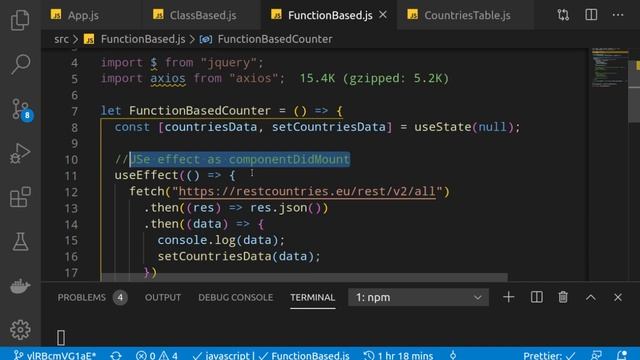640x360 pixels.
Task: Click the useEffect call on line 11
Action: pos(146,176)
